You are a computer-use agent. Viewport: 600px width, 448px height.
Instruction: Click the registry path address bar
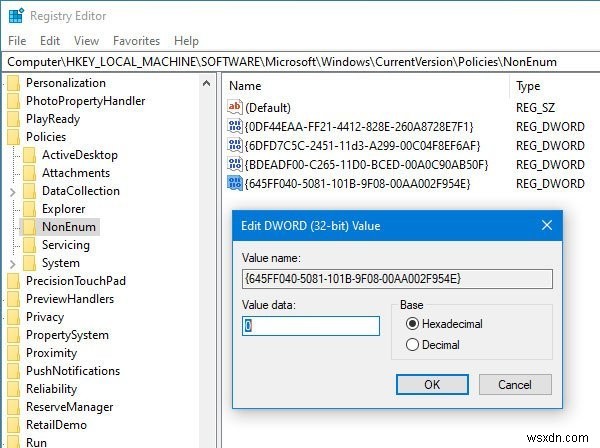300,62
